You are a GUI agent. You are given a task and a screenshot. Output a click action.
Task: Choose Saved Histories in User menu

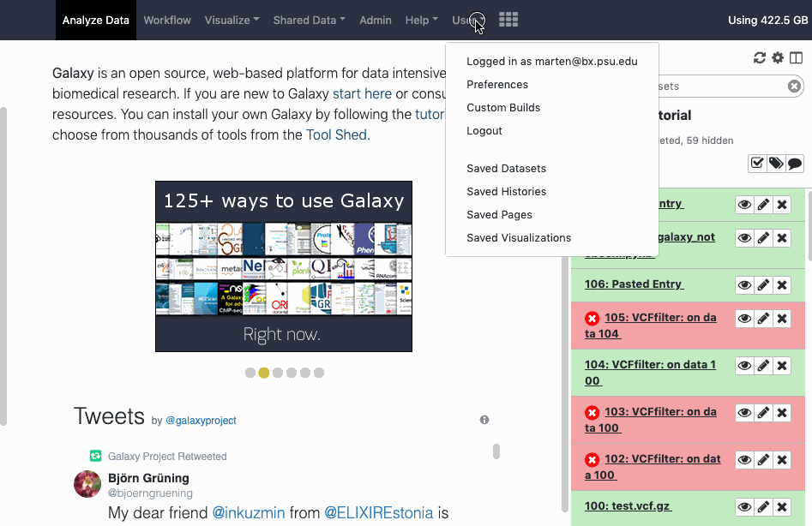coord(506,192)
